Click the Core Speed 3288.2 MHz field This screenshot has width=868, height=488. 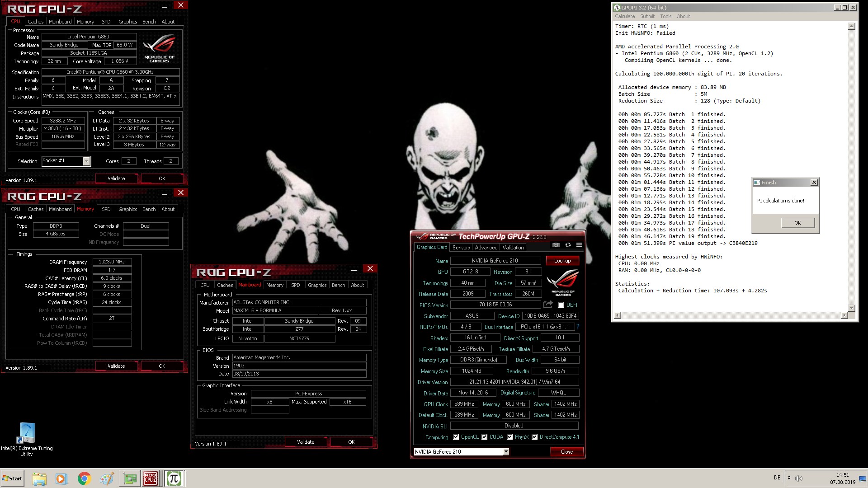63,121
